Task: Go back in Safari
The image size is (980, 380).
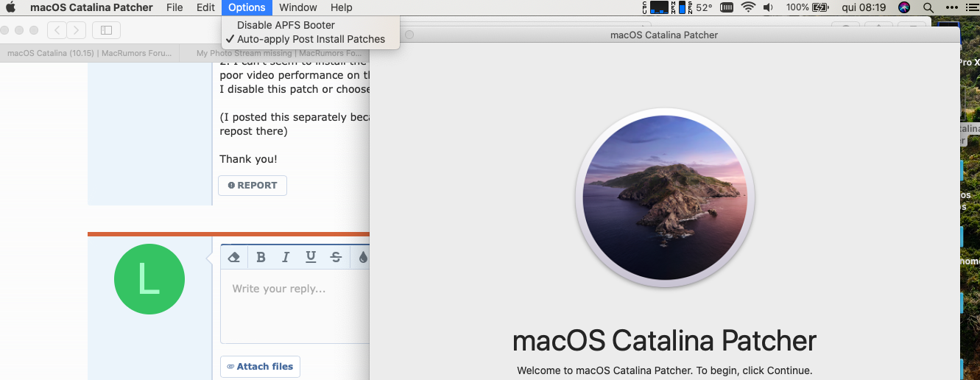Action: click(x=57, y=30)
